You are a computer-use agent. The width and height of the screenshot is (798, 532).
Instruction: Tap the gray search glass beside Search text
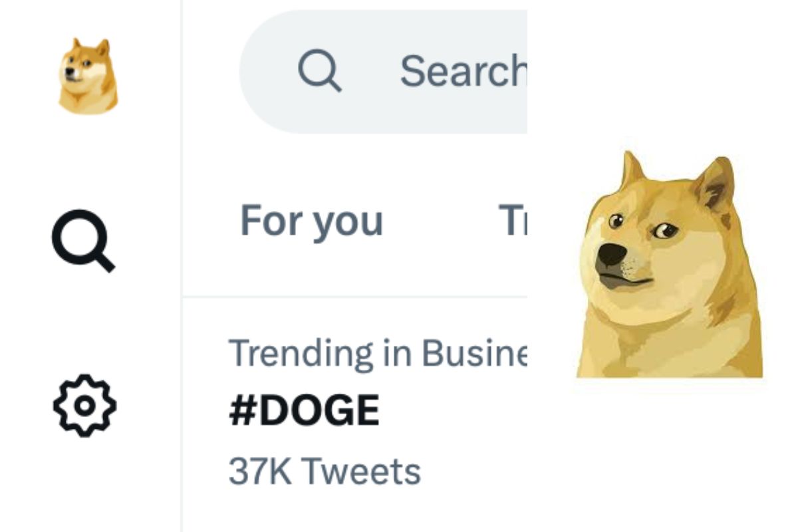pos(319,71)
